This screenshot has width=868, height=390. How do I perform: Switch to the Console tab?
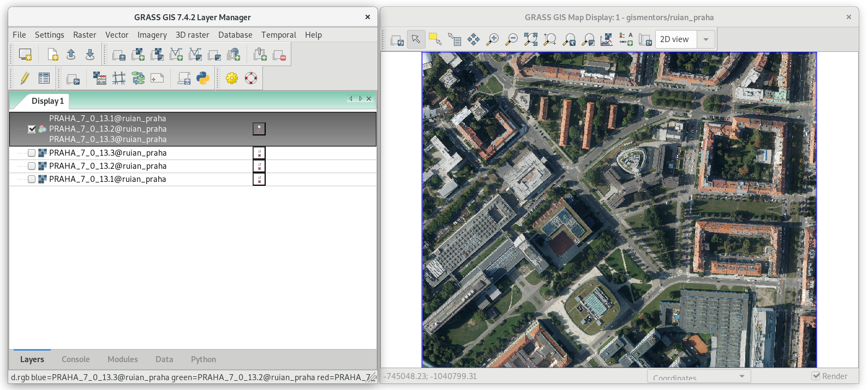pos(76,359)
